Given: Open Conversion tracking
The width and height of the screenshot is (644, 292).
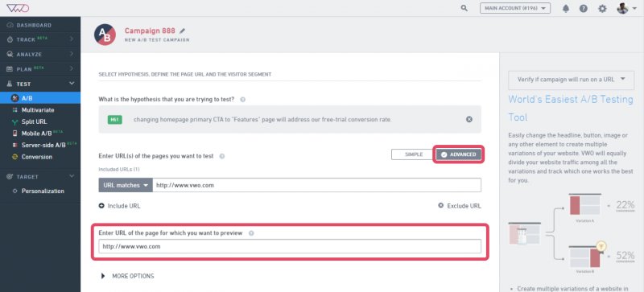Looking at the screenshot, I should 36,157.
